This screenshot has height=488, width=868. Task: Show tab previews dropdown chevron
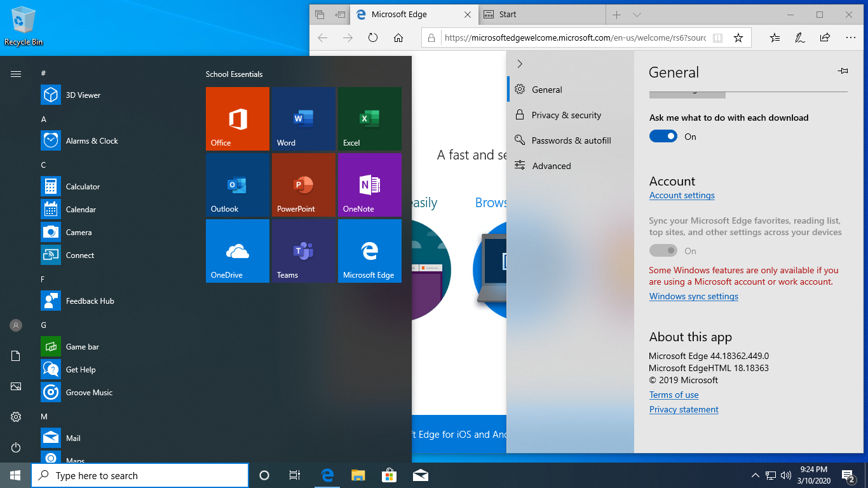tap(637, 15)
